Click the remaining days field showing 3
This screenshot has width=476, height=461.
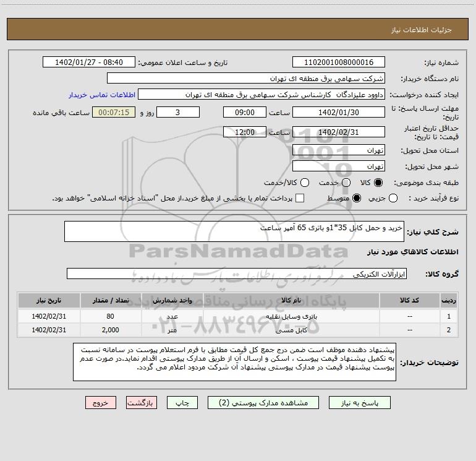coord(178,112)
